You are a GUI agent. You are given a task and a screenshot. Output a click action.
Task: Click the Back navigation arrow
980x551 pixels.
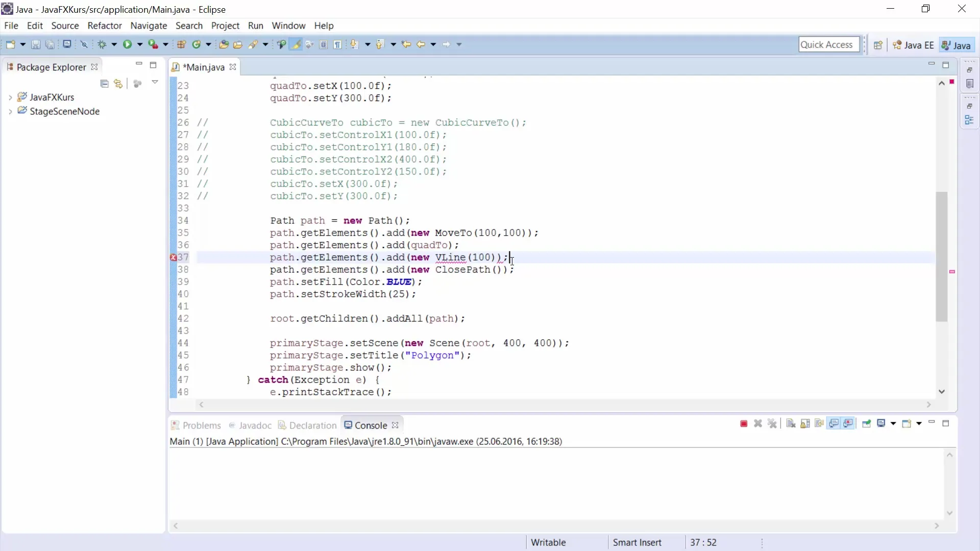coord(421,44)
